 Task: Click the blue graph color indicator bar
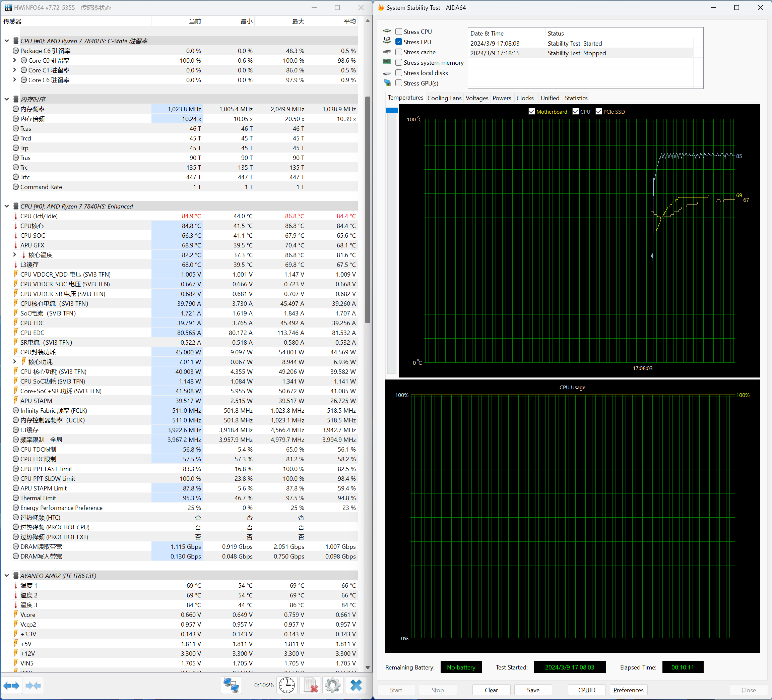coord(392,110)
